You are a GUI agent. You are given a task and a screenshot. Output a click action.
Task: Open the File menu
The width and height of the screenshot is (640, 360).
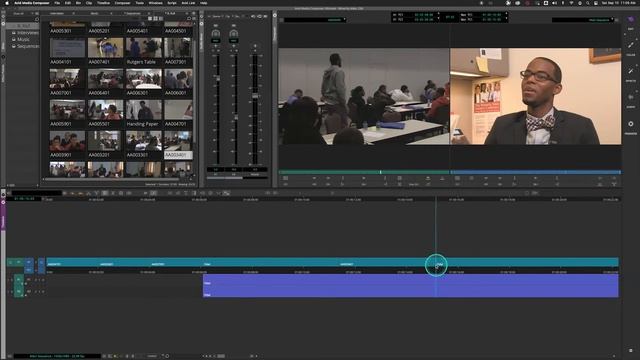point(57,3)
